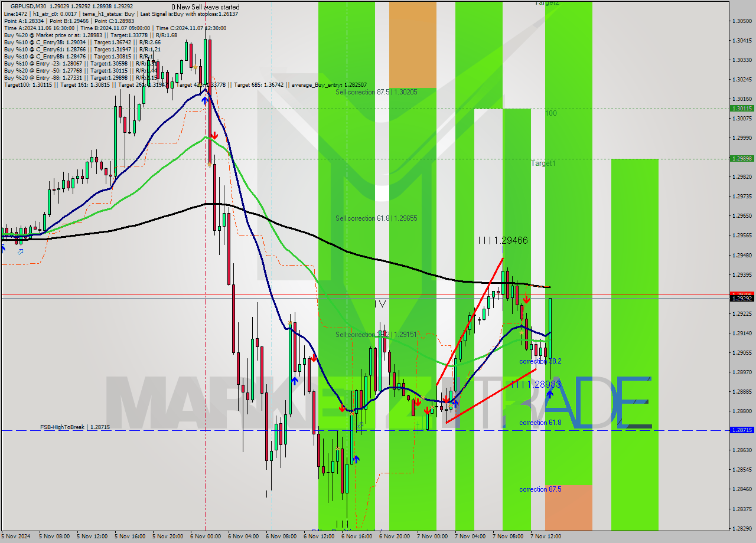
Task: Click the blue up arrow below the 1.28983 label
Action: (549, 394)
